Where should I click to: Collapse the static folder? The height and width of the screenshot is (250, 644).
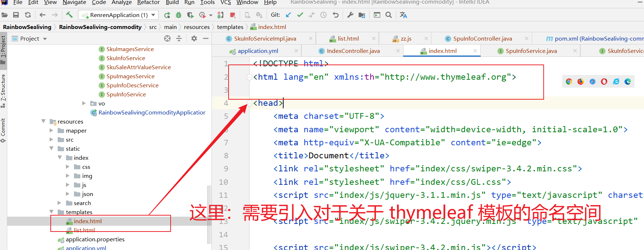point(51,148)
